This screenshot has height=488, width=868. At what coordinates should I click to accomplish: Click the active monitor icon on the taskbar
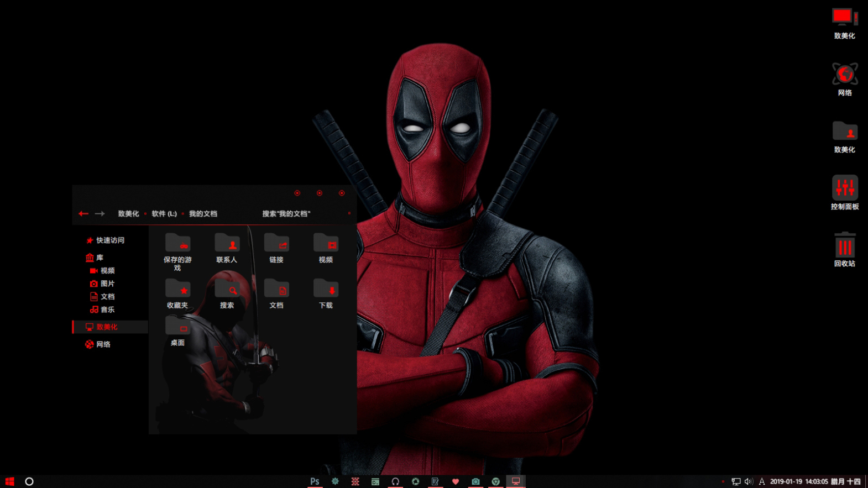coord(516,481)
